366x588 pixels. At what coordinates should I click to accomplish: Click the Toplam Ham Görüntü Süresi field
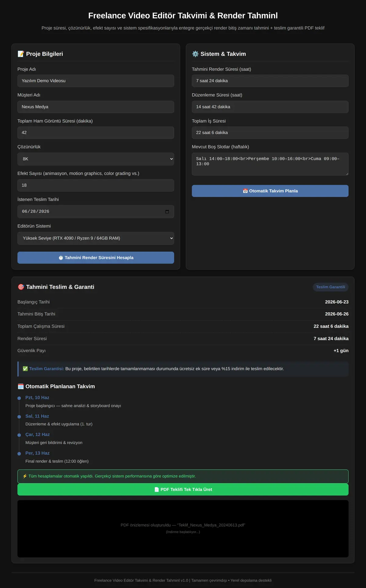point(96,133)
